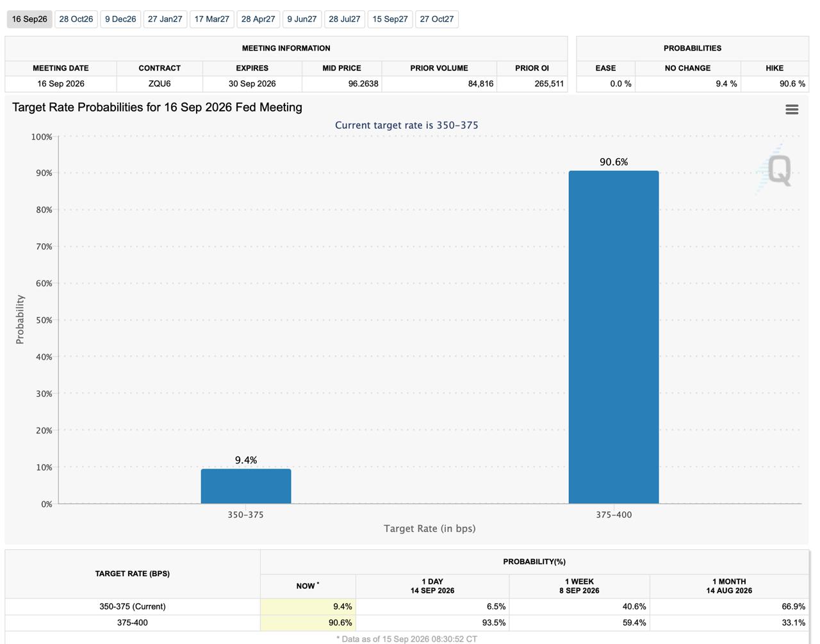Click the Ease probability 0.0 %
Screen dimensions: 820x644
point(620,84)
